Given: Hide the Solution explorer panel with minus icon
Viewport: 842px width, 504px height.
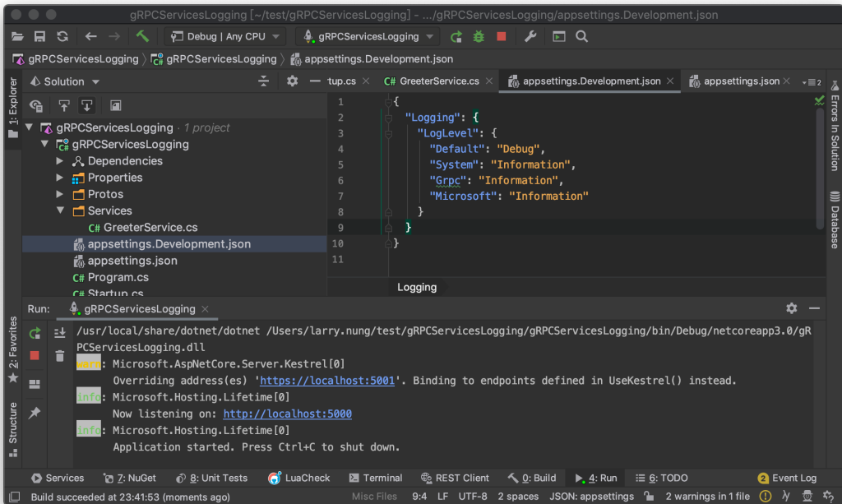Looking at the screenshot, I should [315, 81].
